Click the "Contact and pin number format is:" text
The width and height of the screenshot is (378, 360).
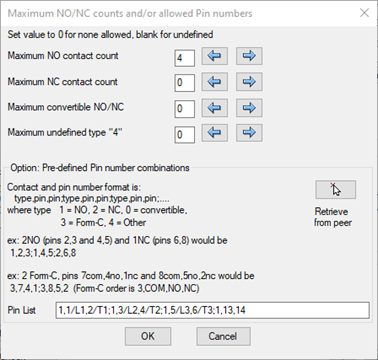tap(74, 187)
